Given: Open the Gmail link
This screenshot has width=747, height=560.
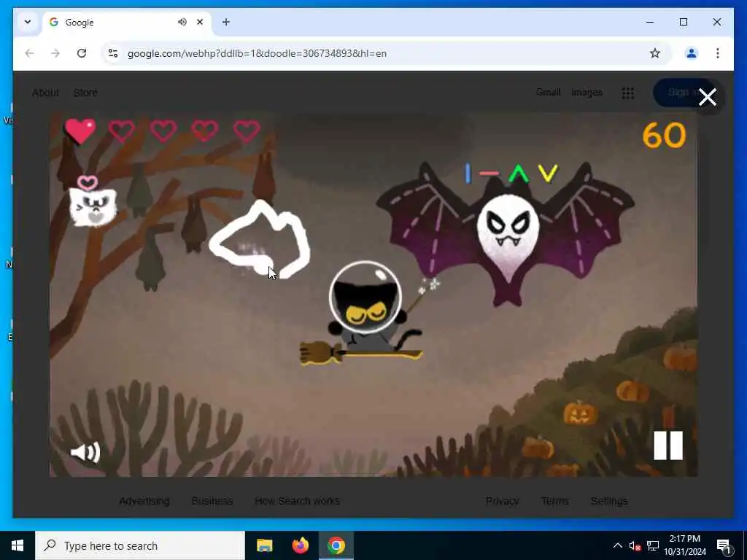Looking at the screenshot, I should (548, 92).
